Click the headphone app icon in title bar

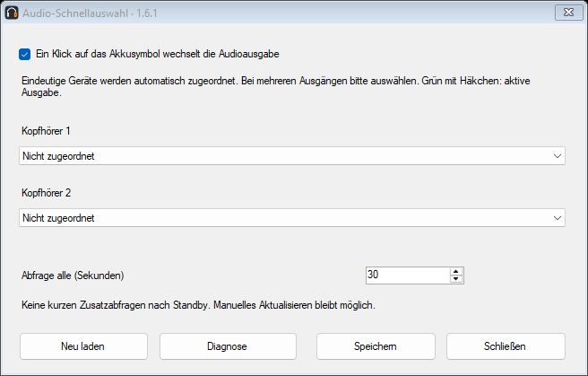click(x=12, y=13)
